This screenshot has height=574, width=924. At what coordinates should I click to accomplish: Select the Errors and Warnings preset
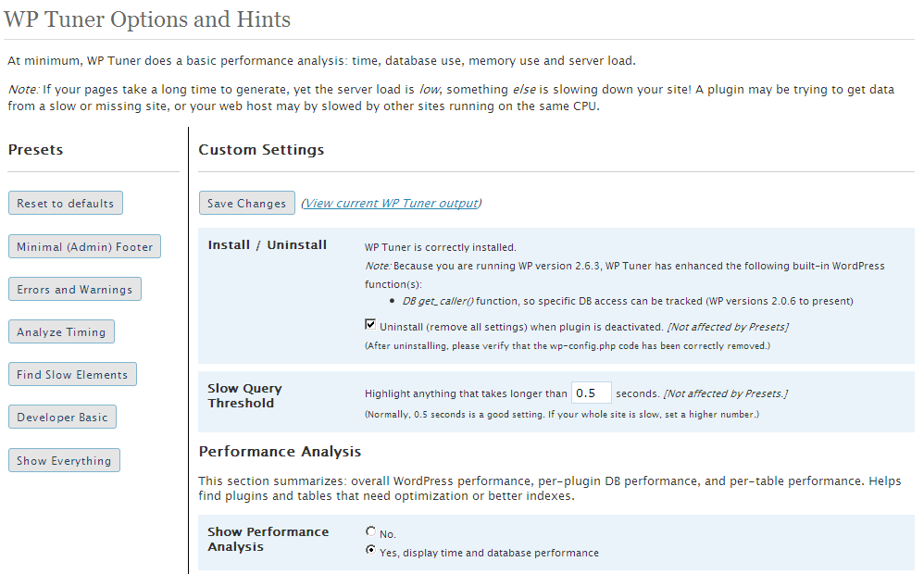tap(75, 289)
